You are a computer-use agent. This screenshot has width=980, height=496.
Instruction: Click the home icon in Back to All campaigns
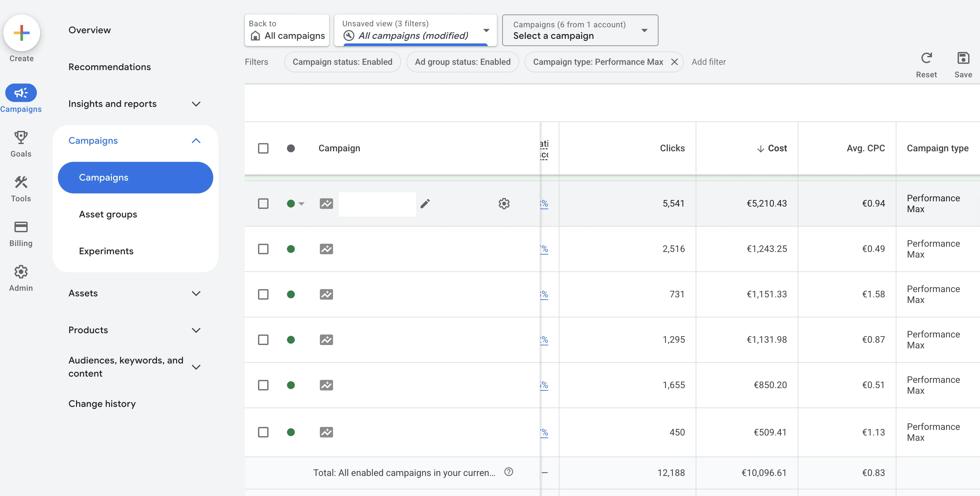(x=255, y=36)
